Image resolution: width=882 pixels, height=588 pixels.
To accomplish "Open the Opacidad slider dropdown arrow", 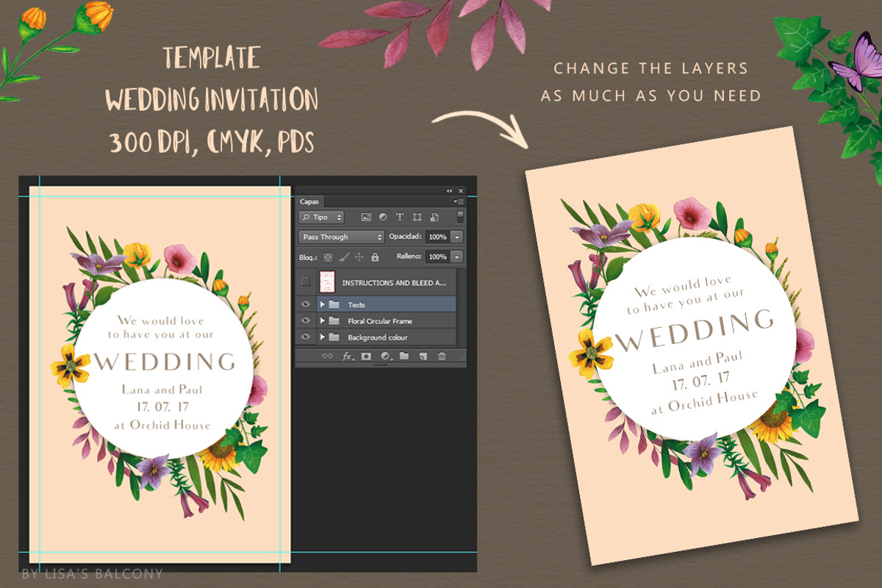I will point(457,237).
